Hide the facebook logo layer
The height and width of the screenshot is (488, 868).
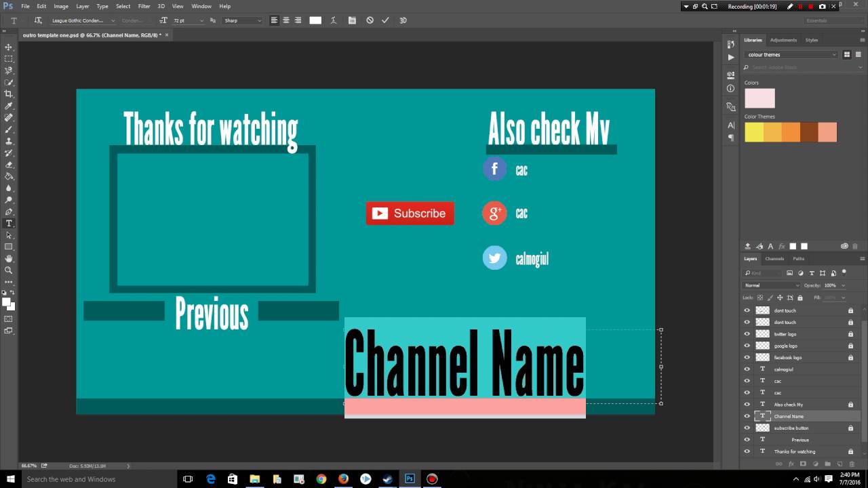747,357
